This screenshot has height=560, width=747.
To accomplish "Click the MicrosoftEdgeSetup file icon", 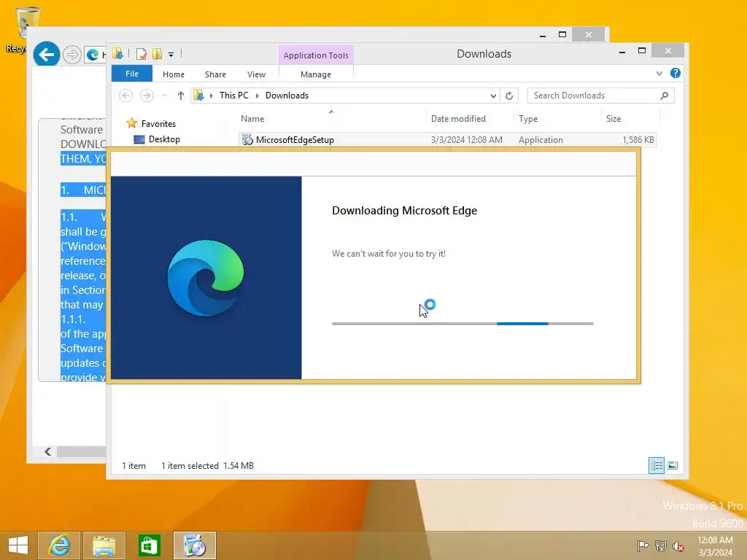I will coord(247,139).
